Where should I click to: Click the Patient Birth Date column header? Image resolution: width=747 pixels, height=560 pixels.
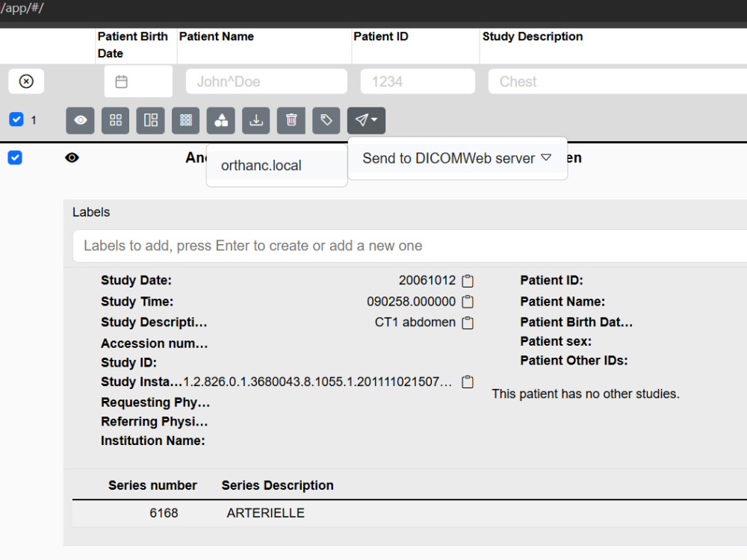[x=133, y=45]
